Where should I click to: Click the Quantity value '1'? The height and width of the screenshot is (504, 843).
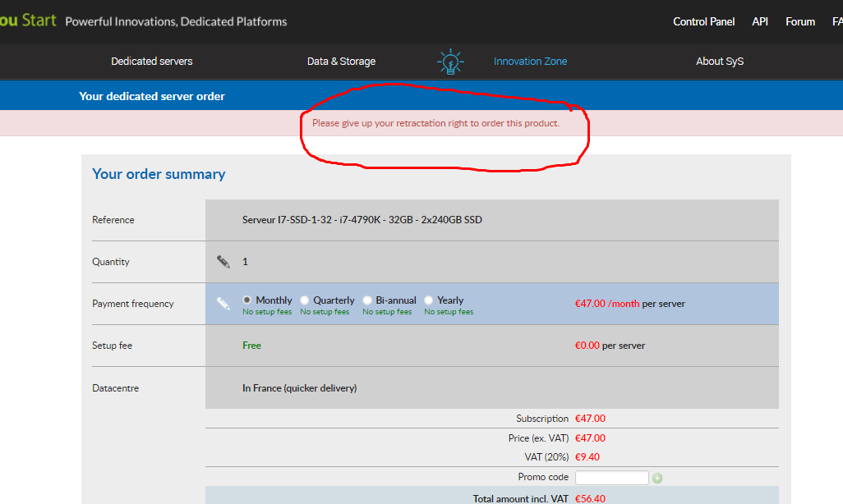[245, 262]
